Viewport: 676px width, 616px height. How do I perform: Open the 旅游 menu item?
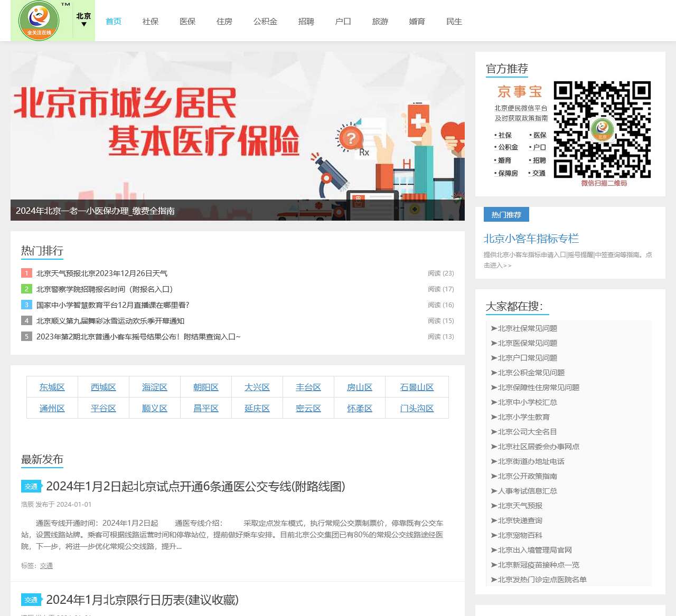[x=380, y=22]
